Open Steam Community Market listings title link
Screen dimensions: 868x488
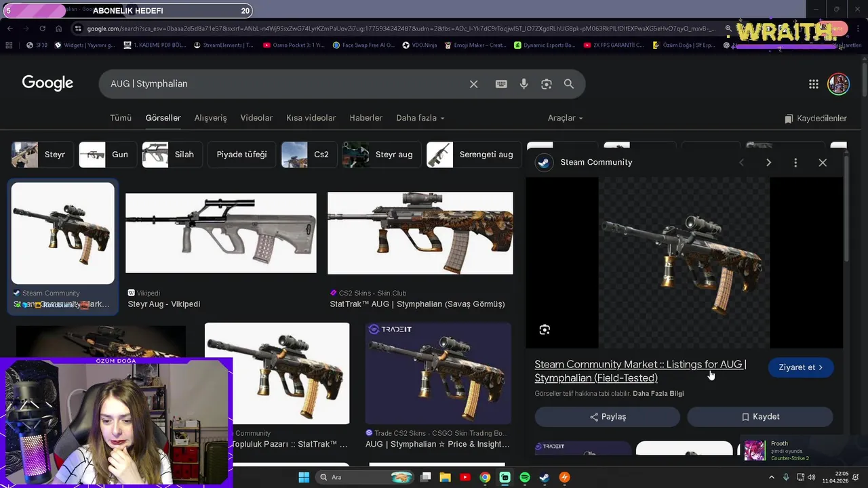(x=640, y=371)
